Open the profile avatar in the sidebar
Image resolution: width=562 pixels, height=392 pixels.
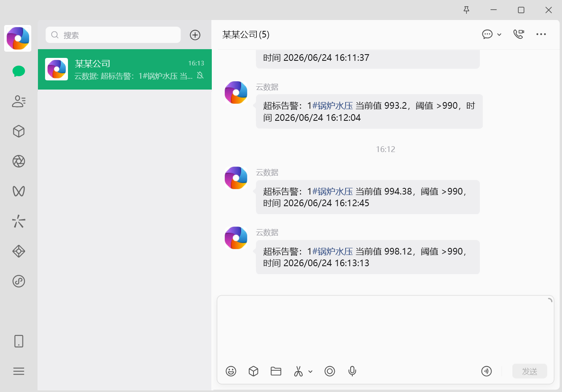pyautogui.click(x=18, y=38)
